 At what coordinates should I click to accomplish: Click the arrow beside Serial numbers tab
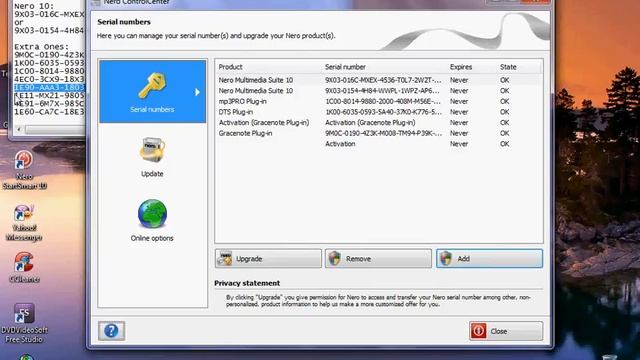click(197, 92)
